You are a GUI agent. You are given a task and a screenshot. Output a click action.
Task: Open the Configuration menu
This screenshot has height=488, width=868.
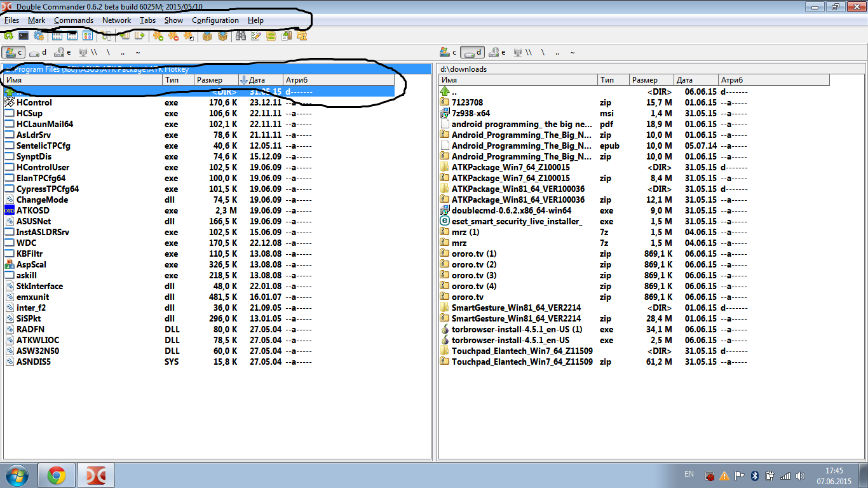pyautogui.click(x=215, y=20)
